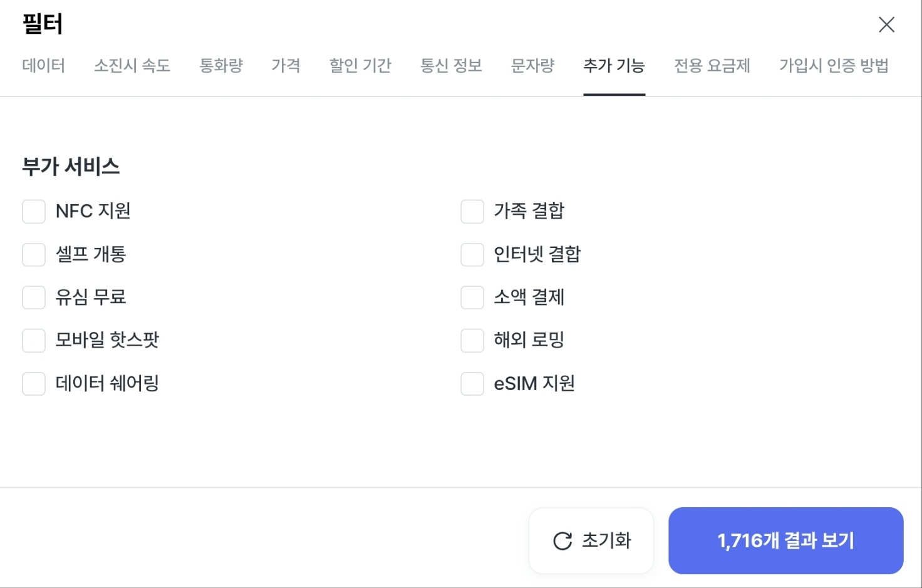
Task: Check the eSIM 지원 box
Action: pyautogui.click(x=472, y=383)
